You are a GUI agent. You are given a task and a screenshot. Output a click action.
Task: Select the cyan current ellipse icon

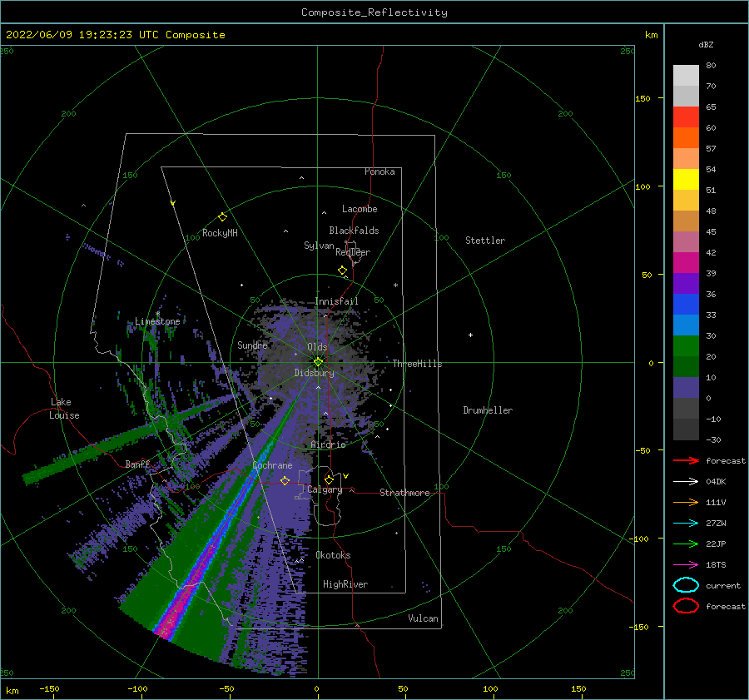pyautogui.click(x=686, y=585)
